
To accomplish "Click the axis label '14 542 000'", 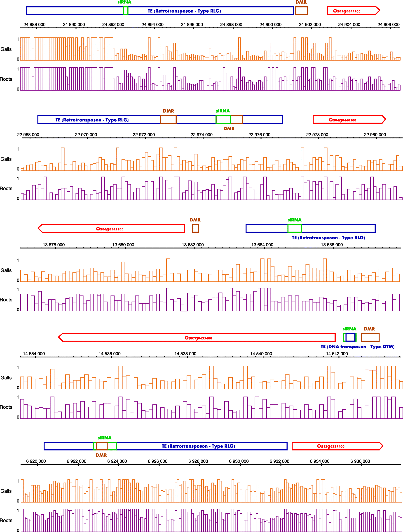I will point(337,354).
